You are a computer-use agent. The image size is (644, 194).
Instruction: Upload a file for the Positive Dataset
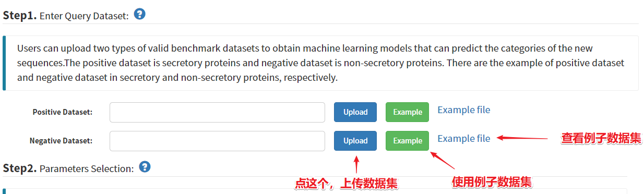[x=355, y=112]
